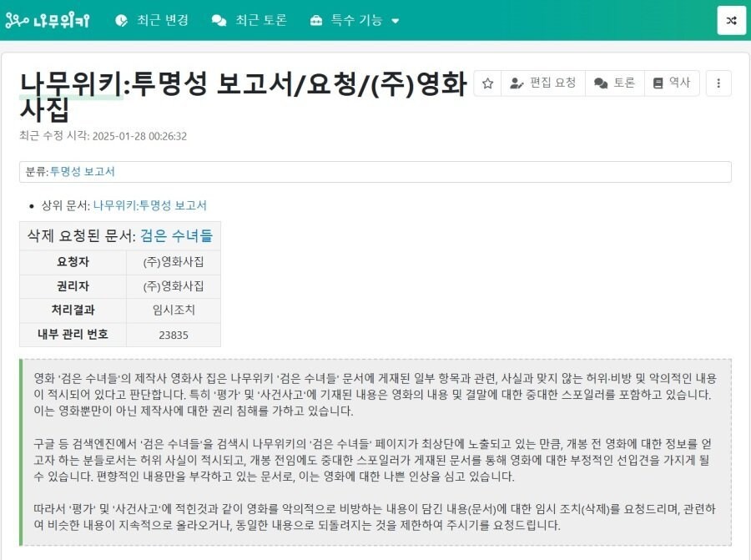Open a random document via the shuffle icon
This screenshot has width=751, height=560.
point(731,20)
